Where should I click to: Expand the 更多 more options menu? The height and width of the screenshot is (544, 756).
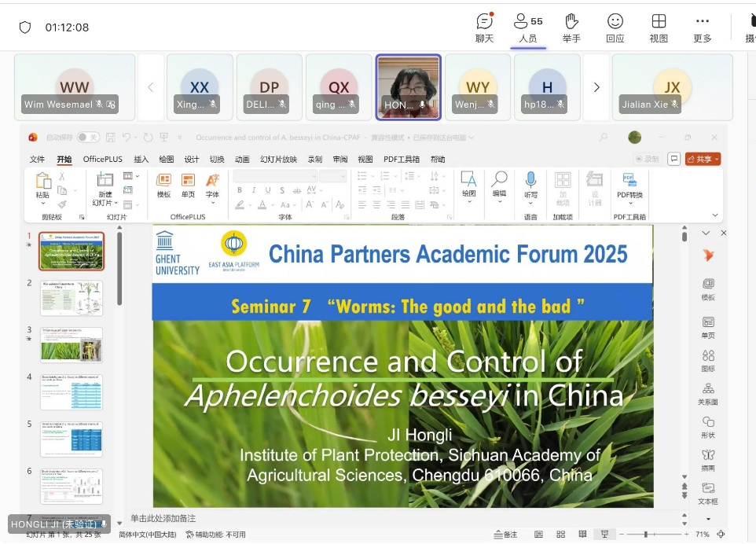702,27
